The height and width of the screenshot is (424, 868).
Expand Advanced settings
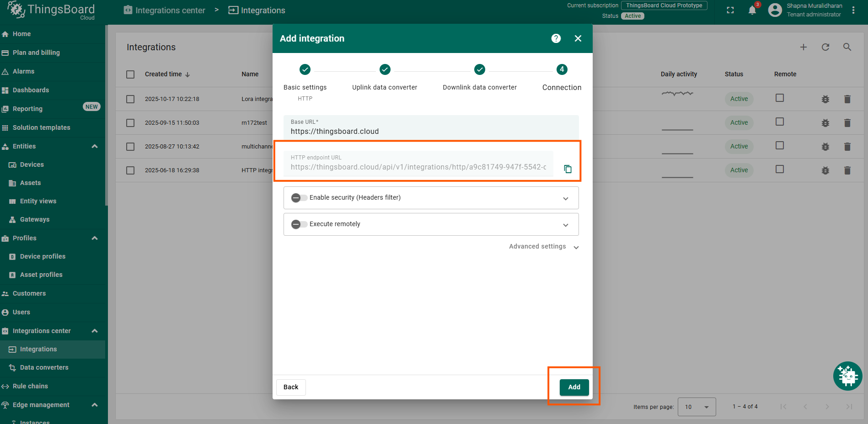coord(543,247)
